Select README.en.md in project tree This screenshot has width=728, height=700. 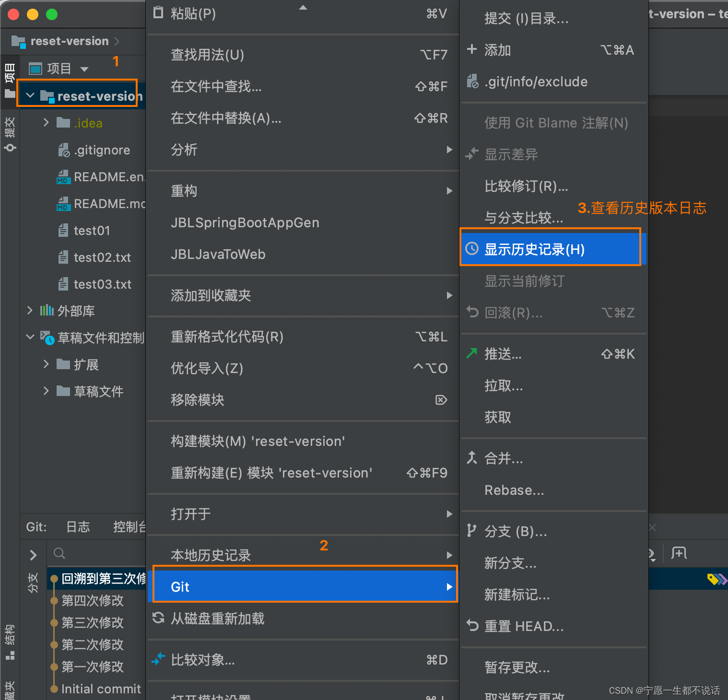tap(109, 177)
